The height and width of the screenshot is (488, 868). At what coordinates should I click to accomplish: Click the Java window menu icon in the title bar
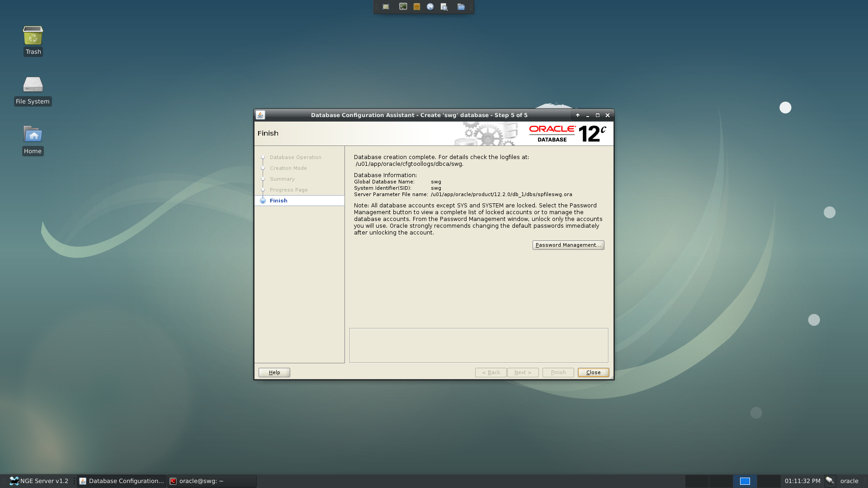(x=260, y=115)
